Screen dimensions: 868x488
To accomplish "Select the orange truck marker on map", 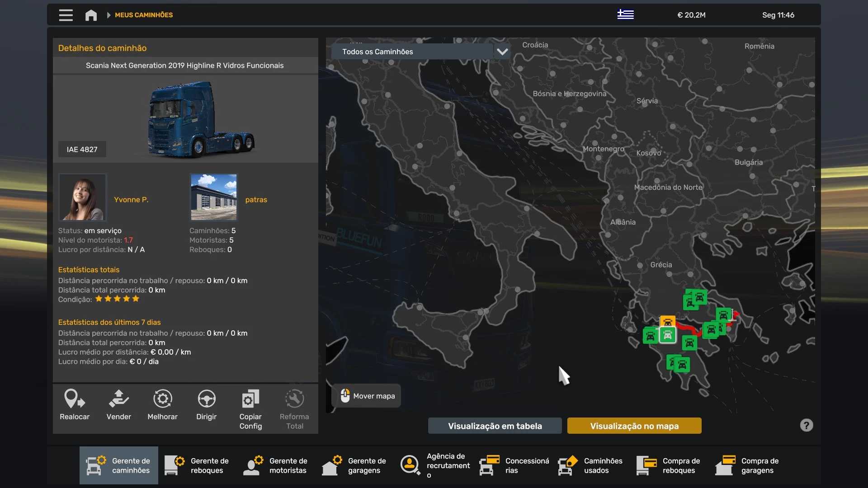I will (667, 321).
